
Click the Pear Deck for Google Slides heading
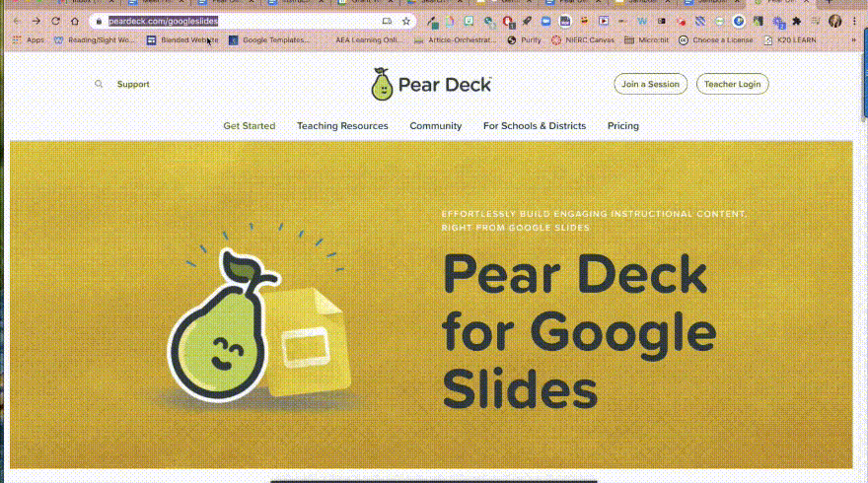click(579, 331)
